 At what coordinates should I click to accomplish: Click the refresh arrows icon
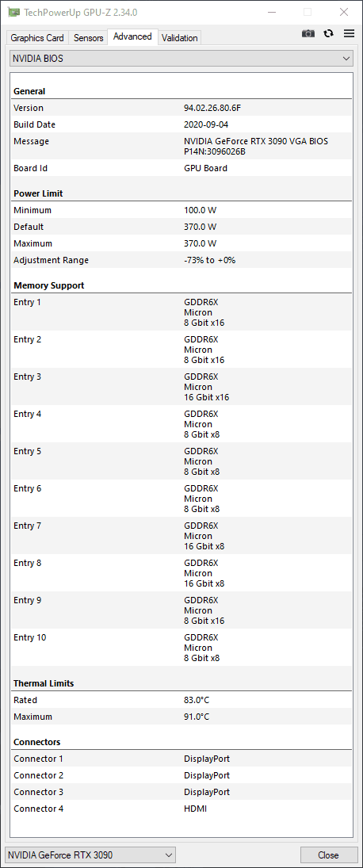tap(329, 33)
